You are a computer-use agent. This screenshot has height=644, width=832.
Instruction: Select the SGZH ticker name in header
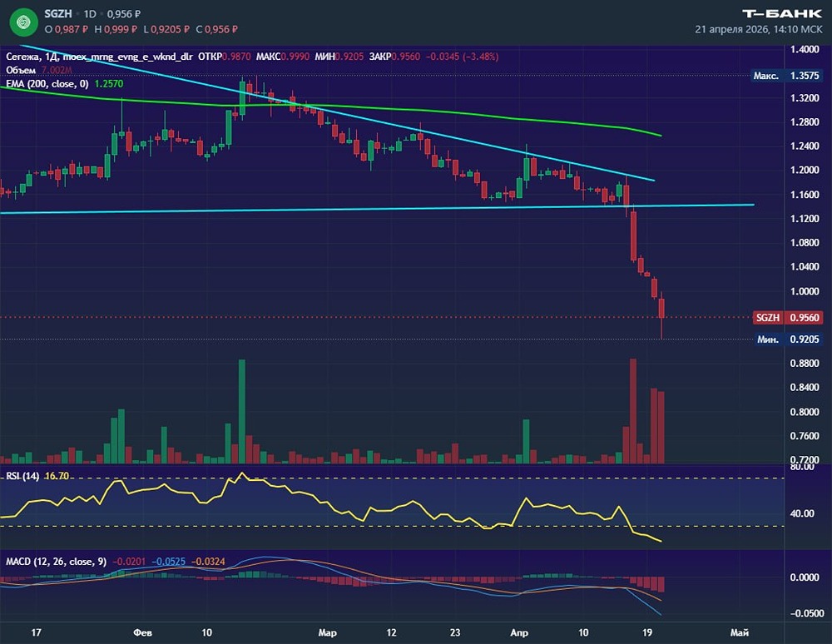[x=58, y=14]
